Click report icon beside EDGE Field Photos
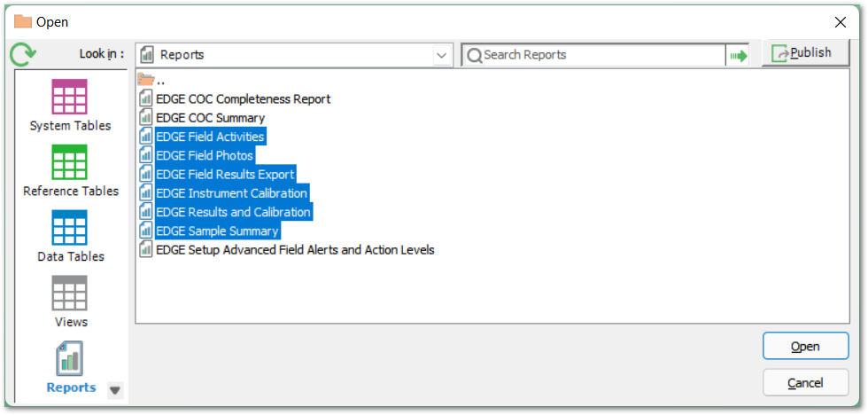The width and height of the screenshot is (868, 415). (x=145, y=156)
